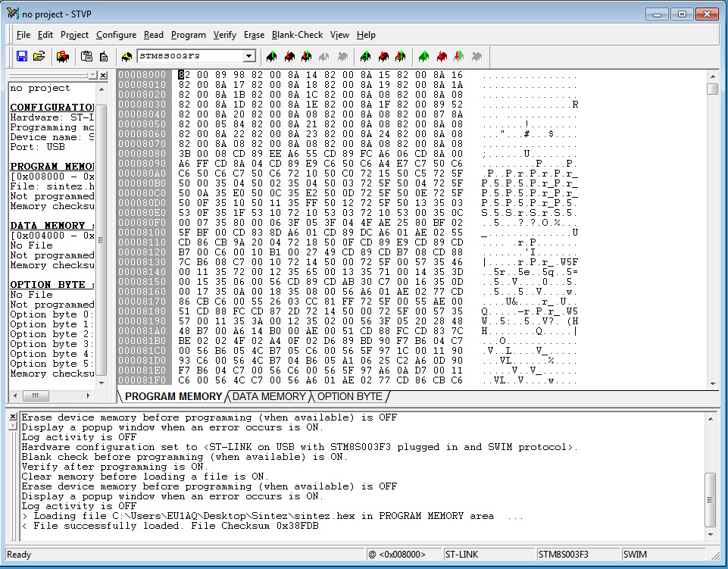728x569 pixels.
Task: Open a file using the folder icon
Action: [39, 56]
